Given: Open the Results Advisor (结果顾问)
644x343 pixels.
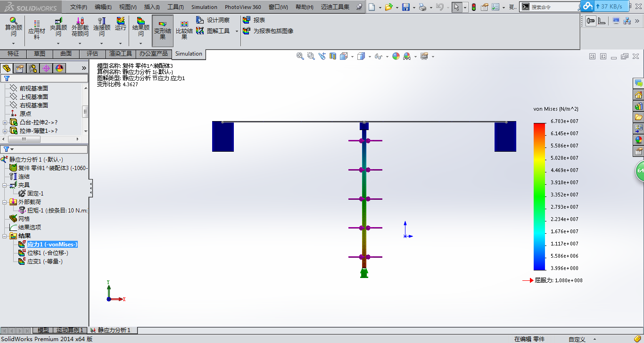Looking at the screenshot, I should coord(140,27).
